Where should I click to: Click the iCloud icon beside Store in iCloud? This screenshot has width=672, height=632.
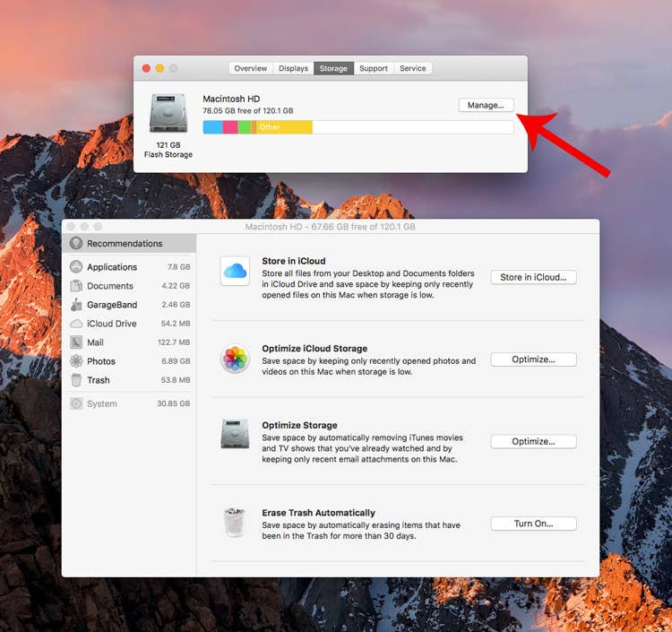(235, 271)
